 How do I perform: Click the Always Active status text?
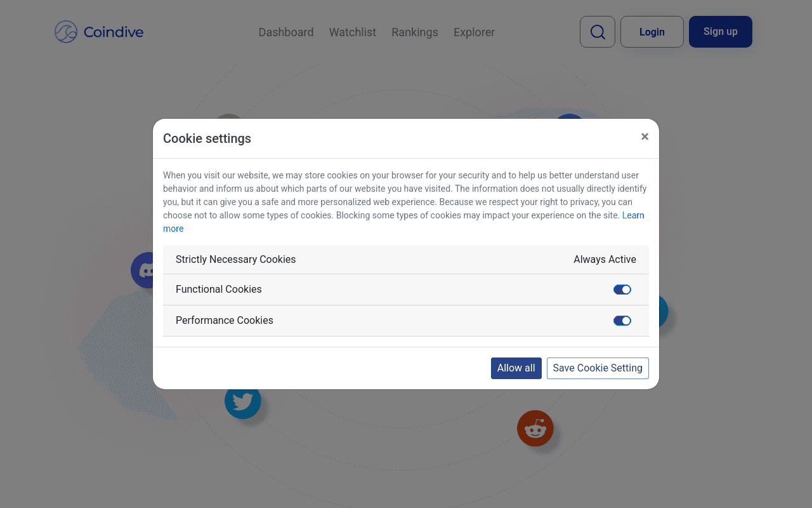click(605, 259)
